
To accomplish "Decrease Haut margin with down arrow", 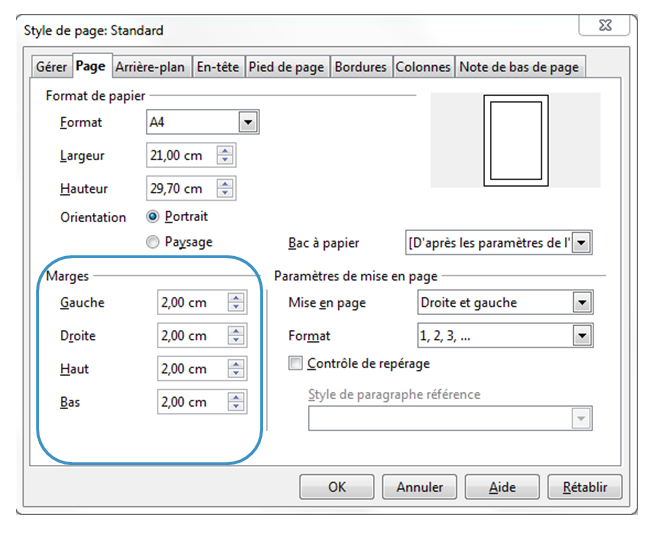I will 236,373.
